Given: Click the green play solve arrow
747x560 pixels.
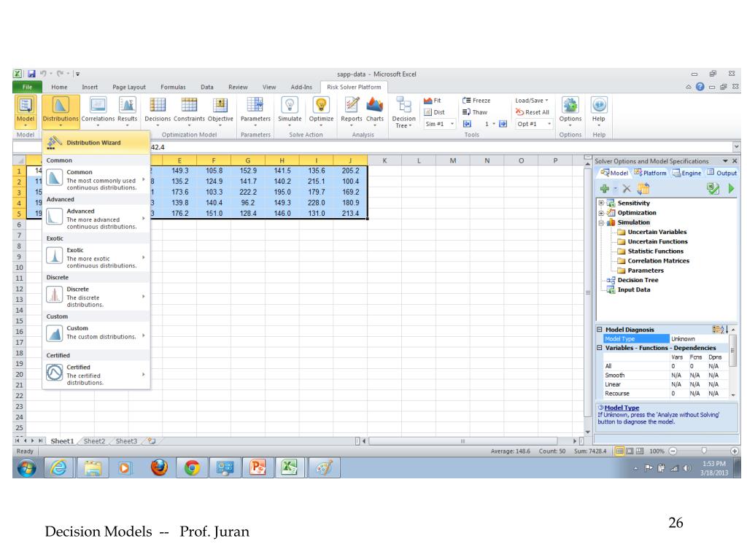Looking at the screenshot, I should click(x=731, y=189).
